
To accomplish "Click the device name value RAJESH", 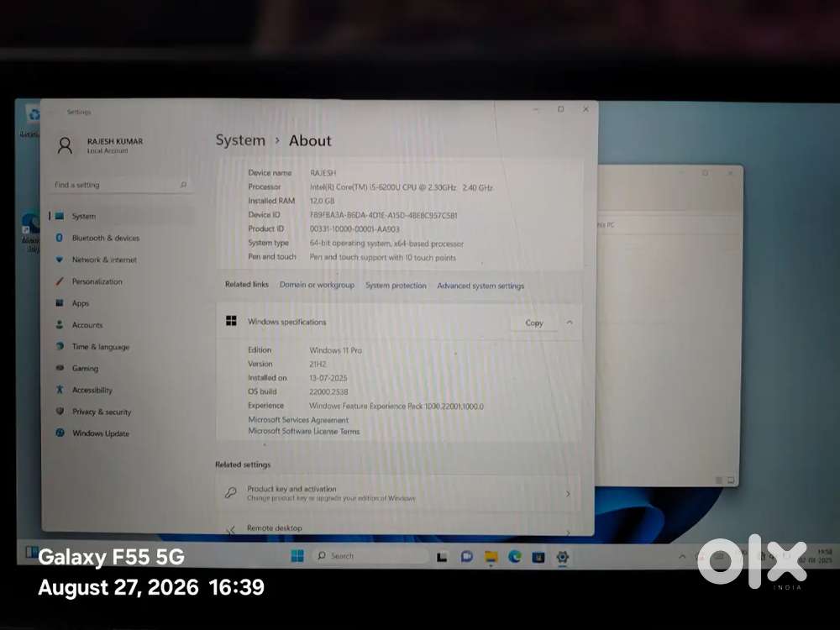I will 323,173.
